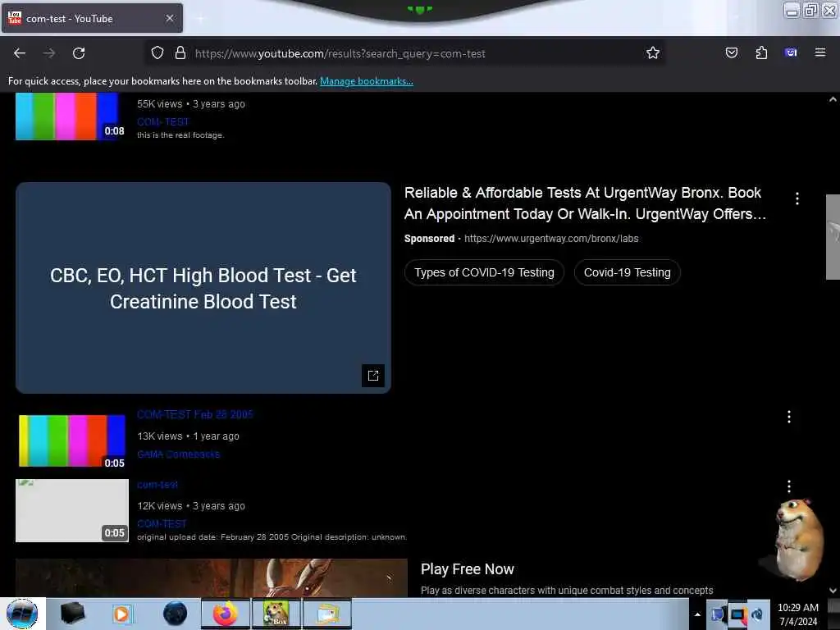Open the purple extension icon in toolbar
840x630 pixels.
[791, 52]
